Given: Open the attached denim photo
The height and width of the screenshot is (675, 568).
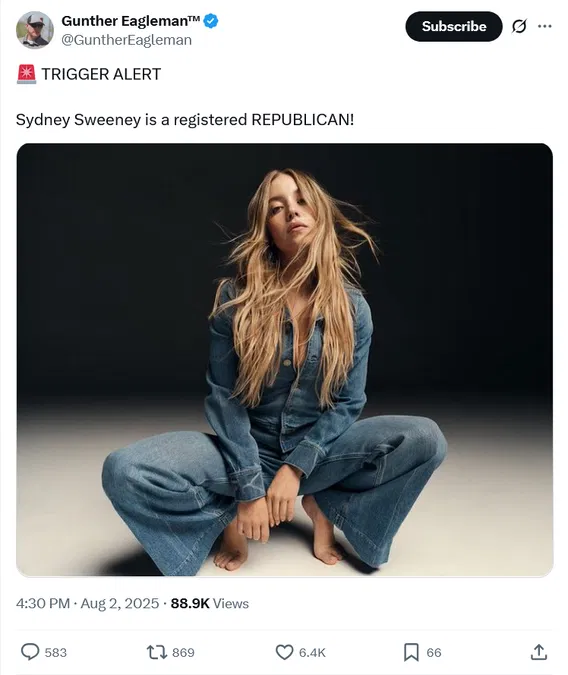Looking at the screenshot, I should 285,360.
